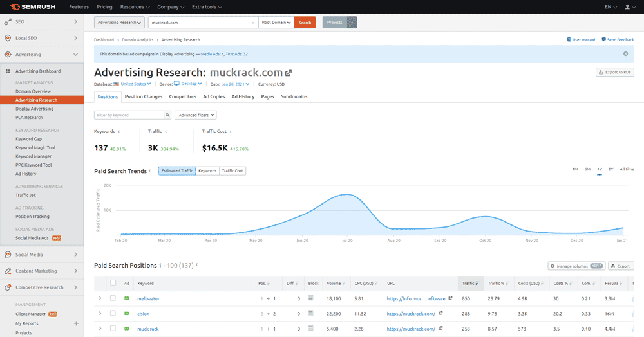Switch to the Competitors tab

coord(183,96)
